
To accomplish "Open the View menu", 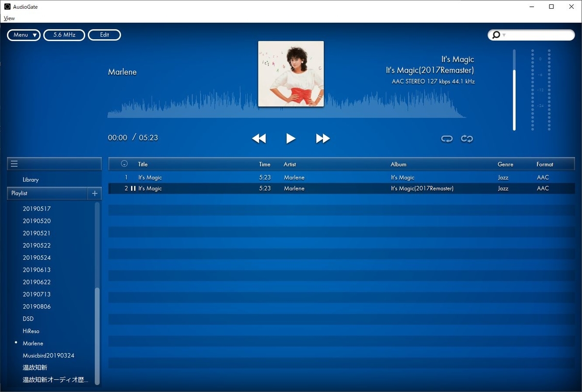I will (9, 18).
